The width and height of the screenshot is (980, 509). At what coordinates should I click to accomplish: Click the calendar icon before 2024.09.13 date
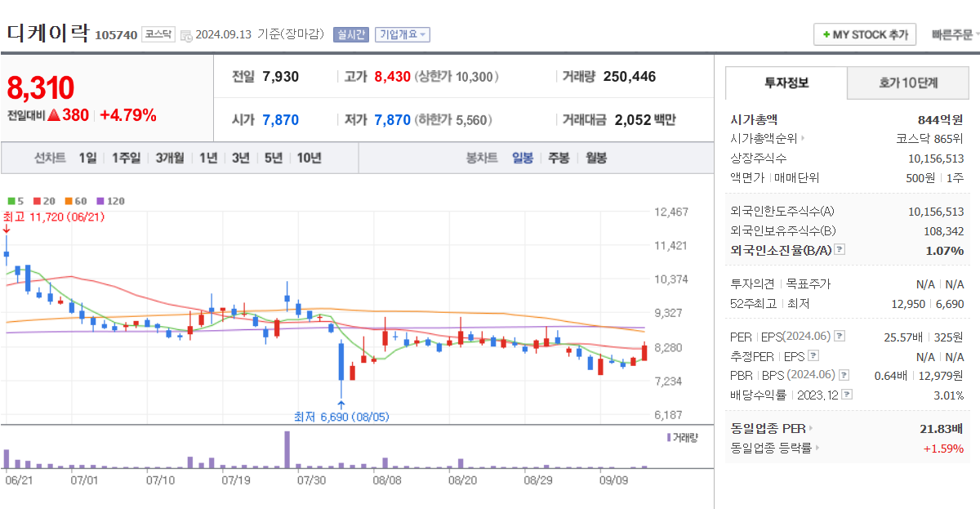186,35
